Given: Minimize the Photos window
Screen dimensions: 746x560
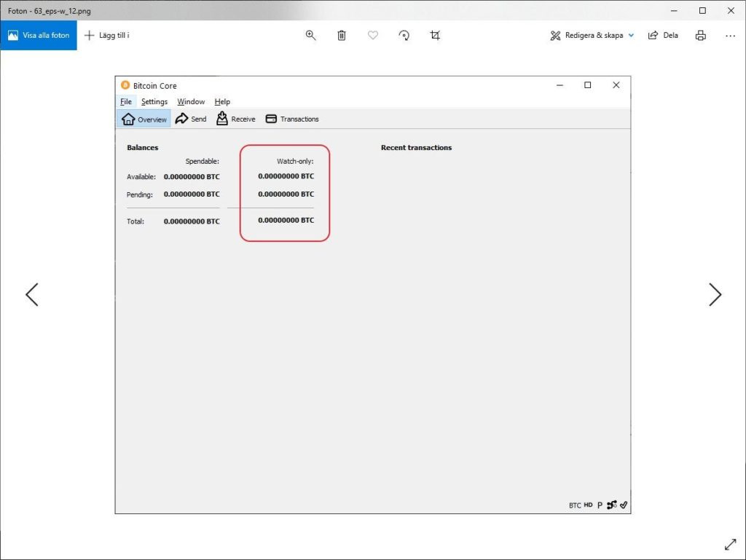Looking at the screenshot, I should tap(674, 10).
